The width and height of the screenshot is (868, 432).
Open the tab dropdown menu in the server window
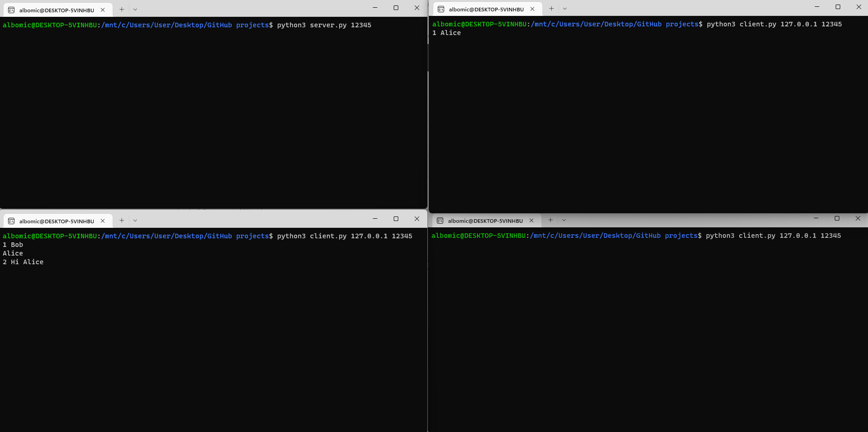pos(135,10)
